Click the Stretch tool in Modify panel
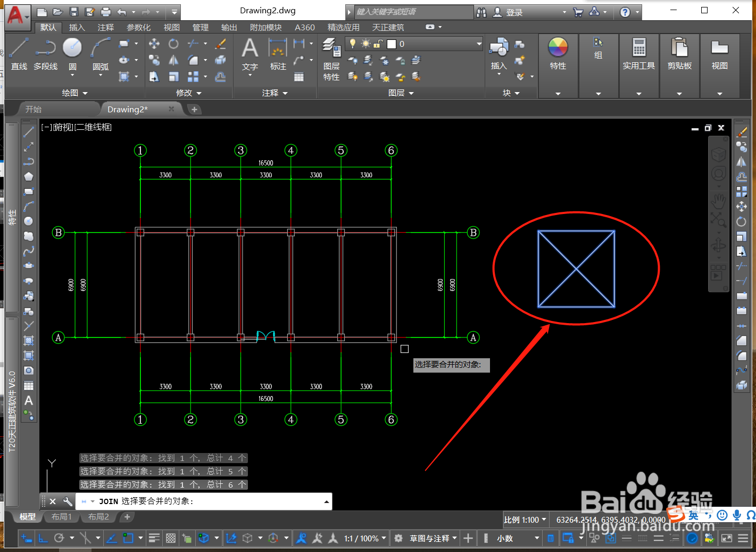The height and width of the screenshot is (552, 756). [x=154, y=77]
